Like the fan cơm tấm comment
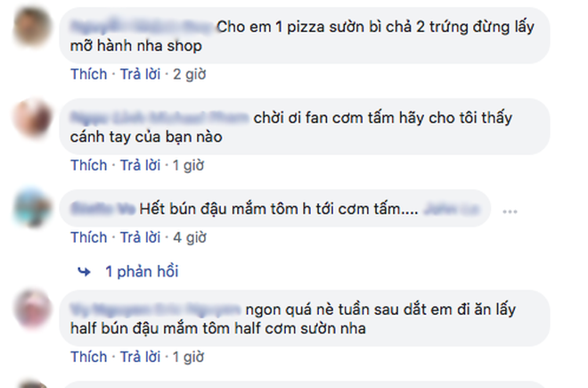The width and height of the screenshot is (588, 388). pyautogui.click(x=89, y=165)
